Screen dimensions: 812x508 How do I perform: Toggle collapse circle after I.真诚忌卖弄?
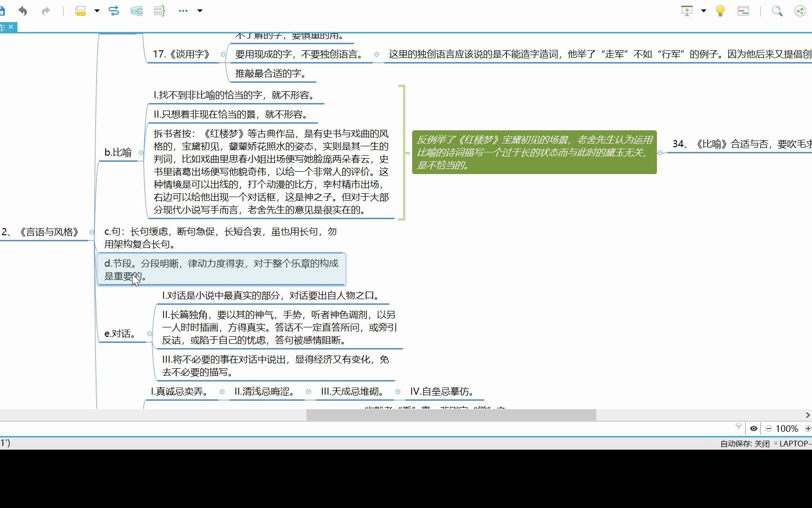click(x=222, y=391)
